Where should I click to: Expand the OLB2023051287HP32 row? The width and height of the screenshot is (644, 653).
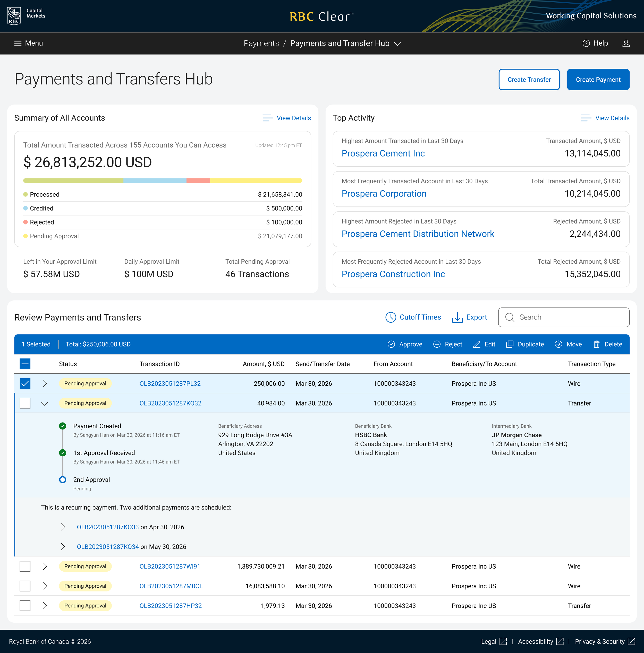(x=45, y=605)
